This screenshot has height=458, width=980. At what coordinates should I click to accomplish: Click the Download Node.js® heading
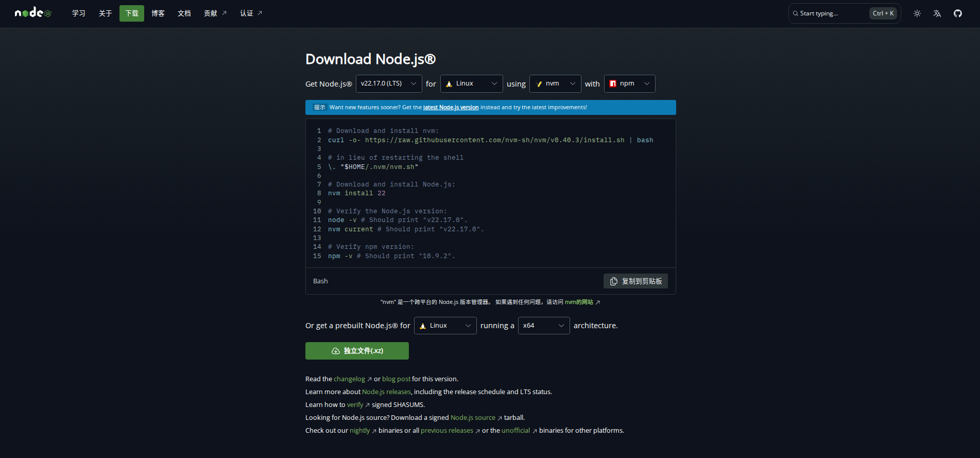(x=370, y=59)
